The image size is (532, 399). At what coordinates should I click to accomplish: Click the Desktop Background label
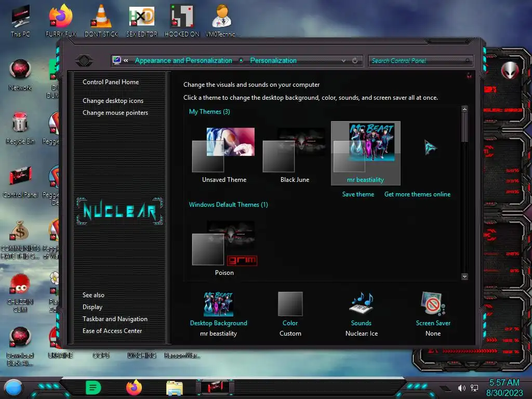point(219,323)
